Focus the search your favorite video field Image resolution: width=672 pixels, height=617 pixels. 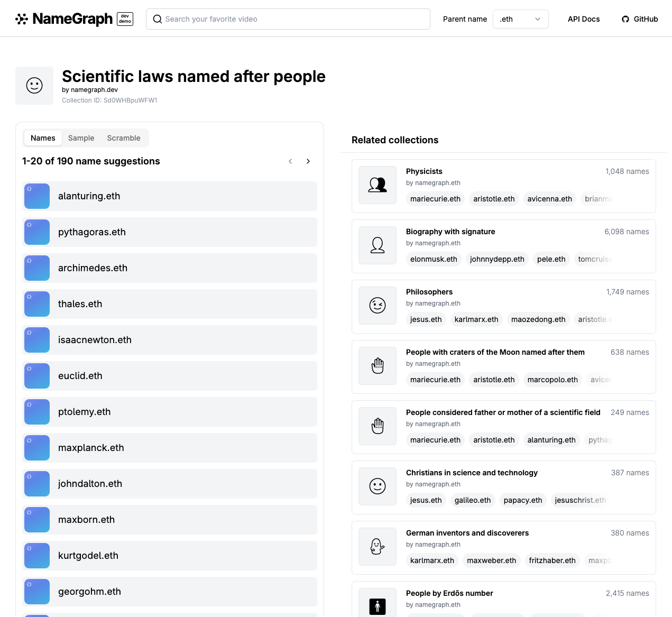(x=288, y=19)
